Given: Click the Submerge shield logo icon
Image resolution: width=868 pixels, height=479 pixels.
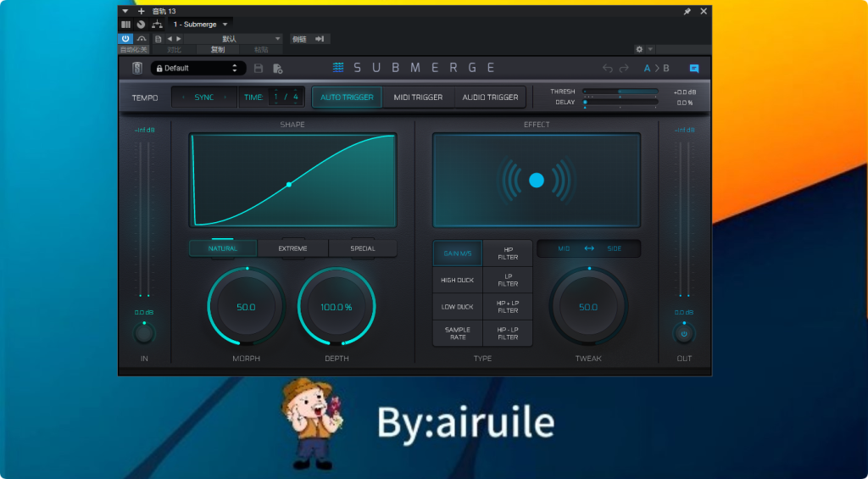Looking at the screenshot, I should tap(137, 68).
